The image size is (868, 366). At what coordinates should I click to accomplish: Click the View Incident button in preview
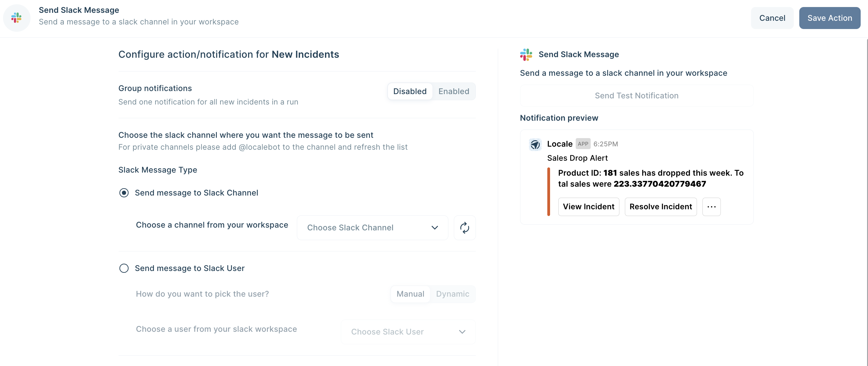pos(589,206)
